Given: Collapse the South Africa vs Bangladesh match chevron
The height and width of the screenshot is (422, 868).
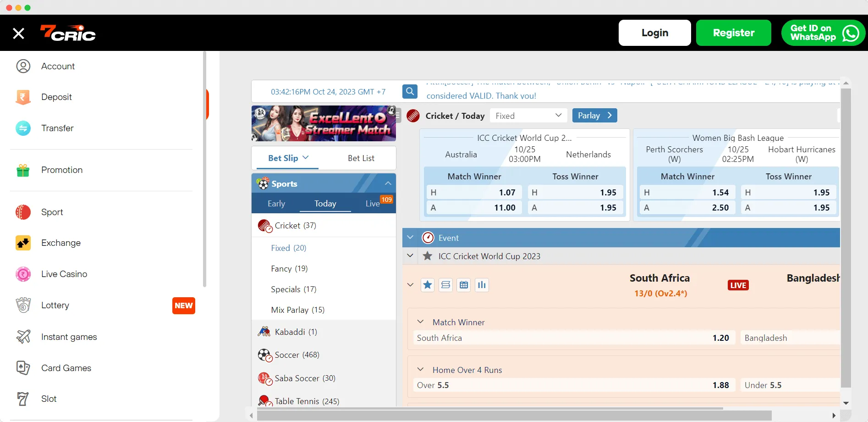Looking at the screenshot, I should [x=410, y=285].
